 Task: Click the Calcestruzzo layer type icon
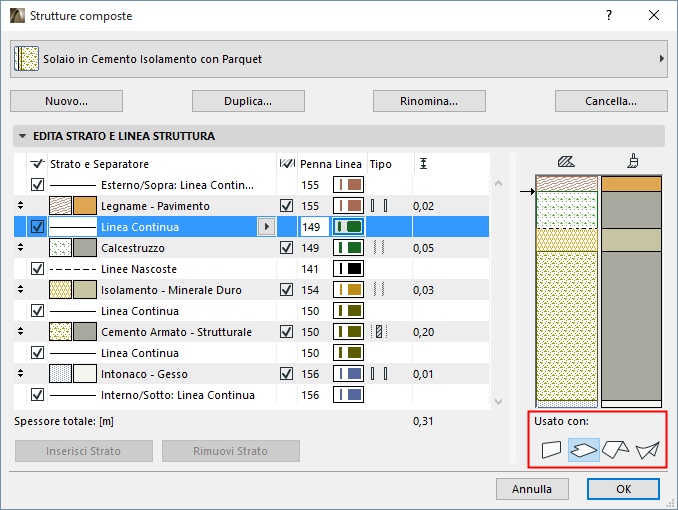coord(379,248)
